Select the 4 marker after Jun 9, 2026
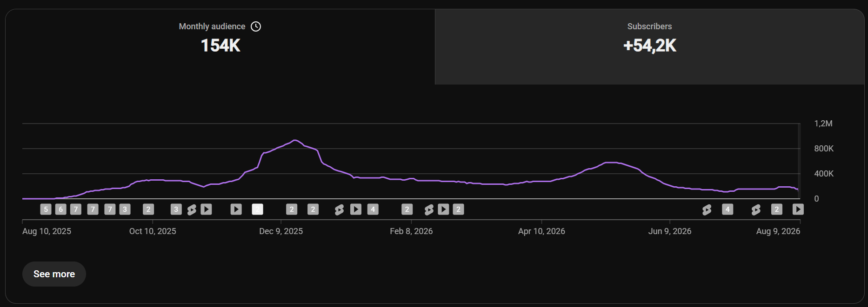 click(728, 209)
